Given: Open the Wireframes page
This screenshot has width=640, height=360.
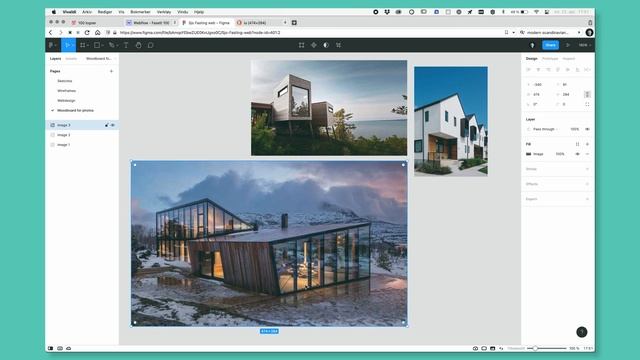Looking at the screenshot, I should [x=67, y=91].
